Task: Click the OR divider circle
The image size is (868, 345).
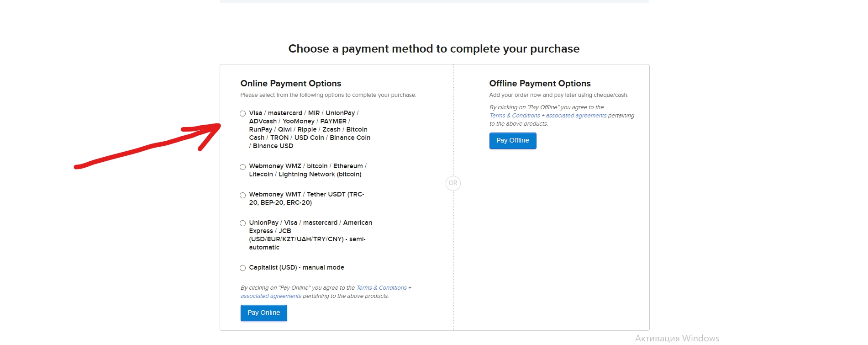Action: (452, 183)
